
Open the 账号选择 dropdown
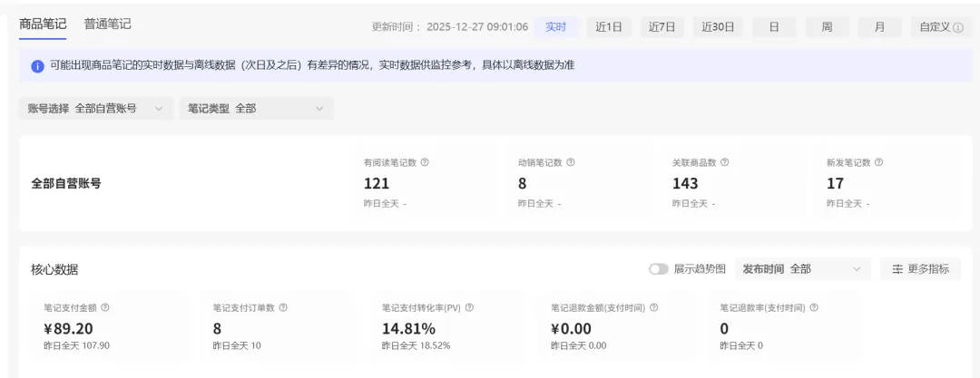coord(96,108)
